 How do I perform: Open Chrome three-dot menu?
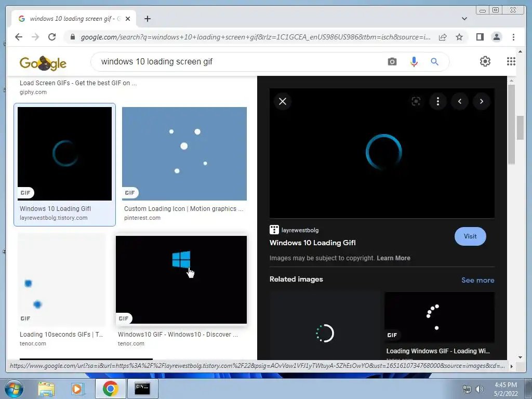coord(513,37)
